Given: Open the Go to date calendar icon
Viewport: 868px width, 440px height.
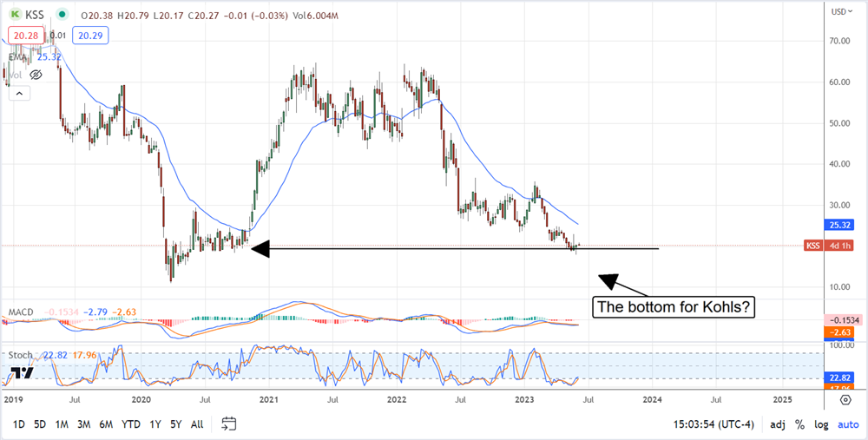Looking at the screenshot, I should coord(228,424).
